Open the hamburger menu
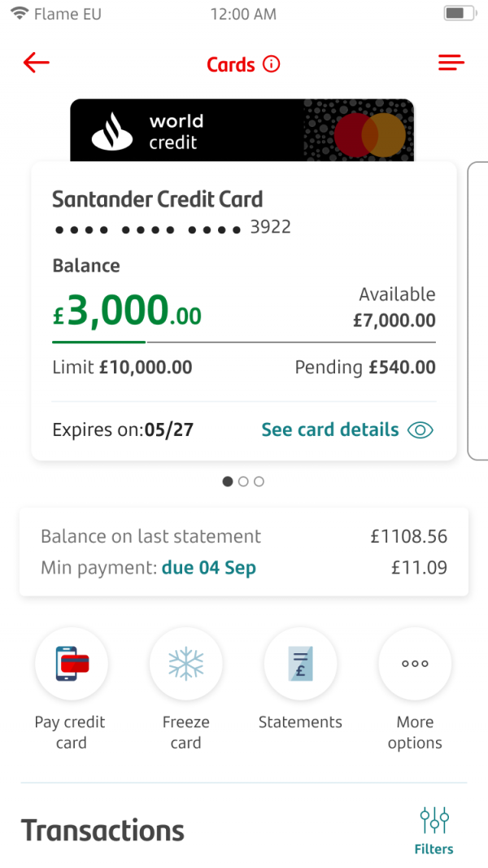 tap(451, 63)
